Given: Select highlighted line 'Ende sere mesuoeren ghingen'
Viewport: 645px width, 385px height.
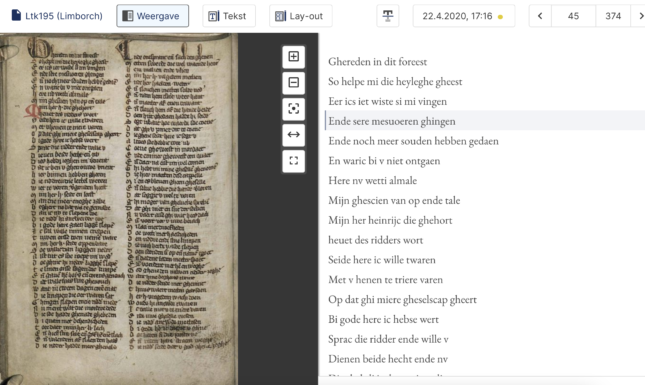Looking at the screenshot, I should point(392,121).
